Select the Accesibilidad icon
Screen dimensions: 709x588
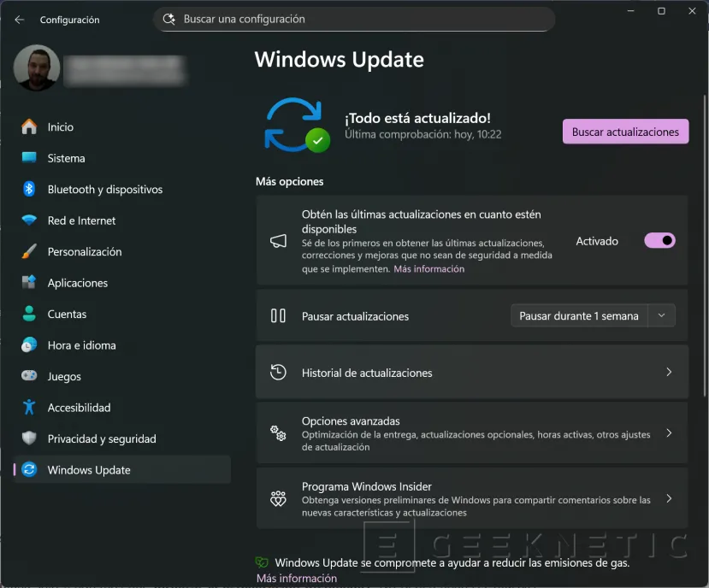(x=28, y=407)
